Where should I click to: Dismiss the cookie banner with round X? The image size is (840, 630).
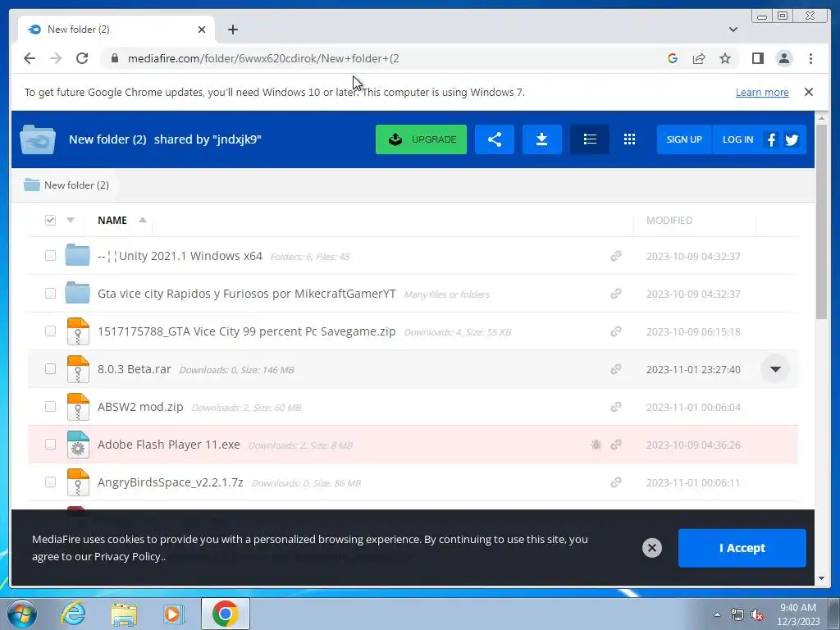pos(652,548)
